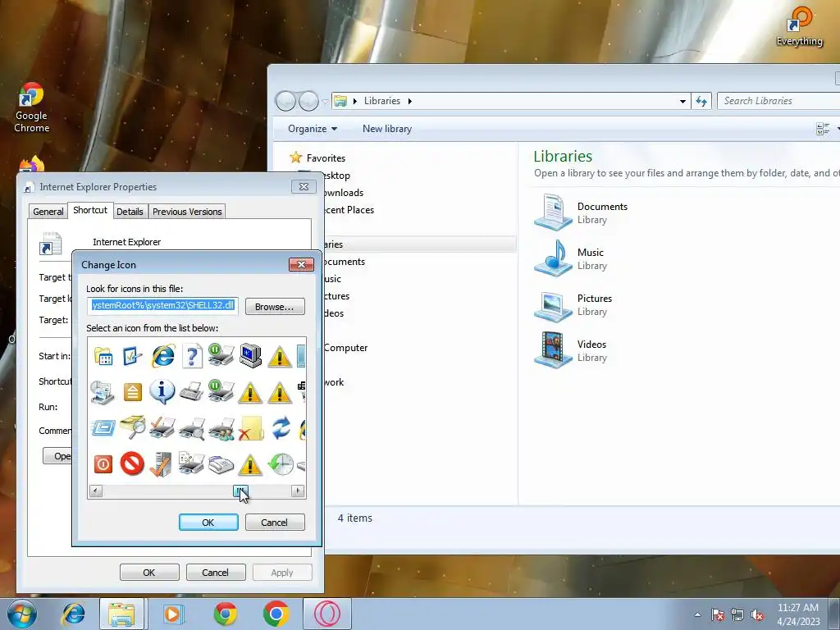The height and width of the screenshot is (630, 840).
Task: Close the Change Icon dialog
Action: [x=301, y=264]
